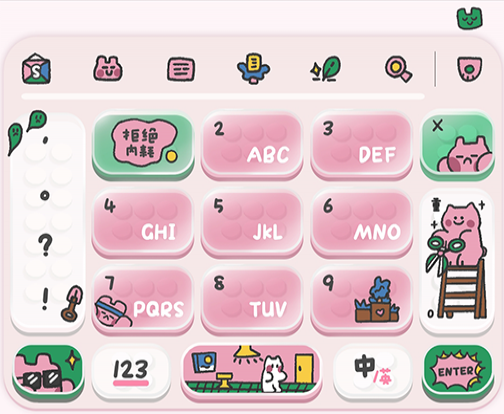Hit the green ENTER key
504x414 pixels.
(x=458, y=371)
